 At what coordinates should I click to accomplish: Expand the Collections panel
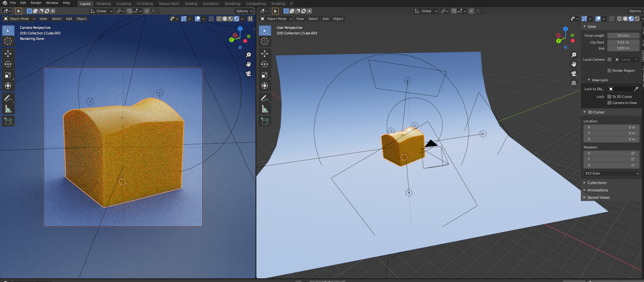pyautogui.click(x=597, y=183)
